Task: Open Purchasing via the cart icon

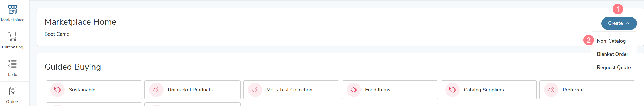Action: click(x=13, y=37)
